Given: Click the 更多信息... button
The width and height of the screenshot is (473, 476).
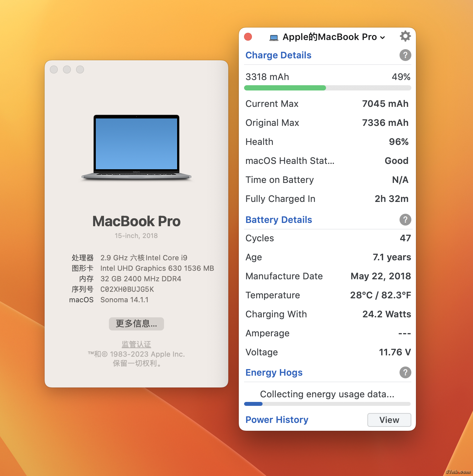Looking at the screenshot, I should pyautogui.click(x=136, y=324).
